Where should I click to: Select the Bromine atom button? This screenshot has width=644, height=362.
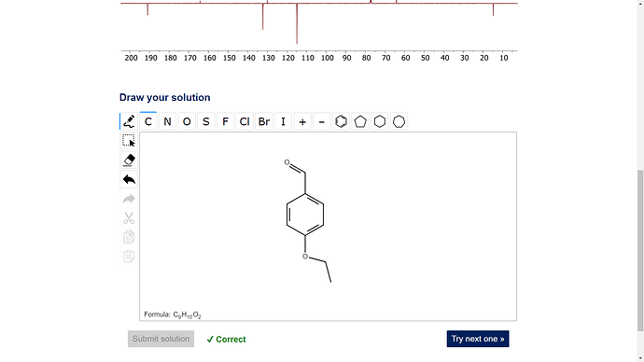click(x=264, y=121)
